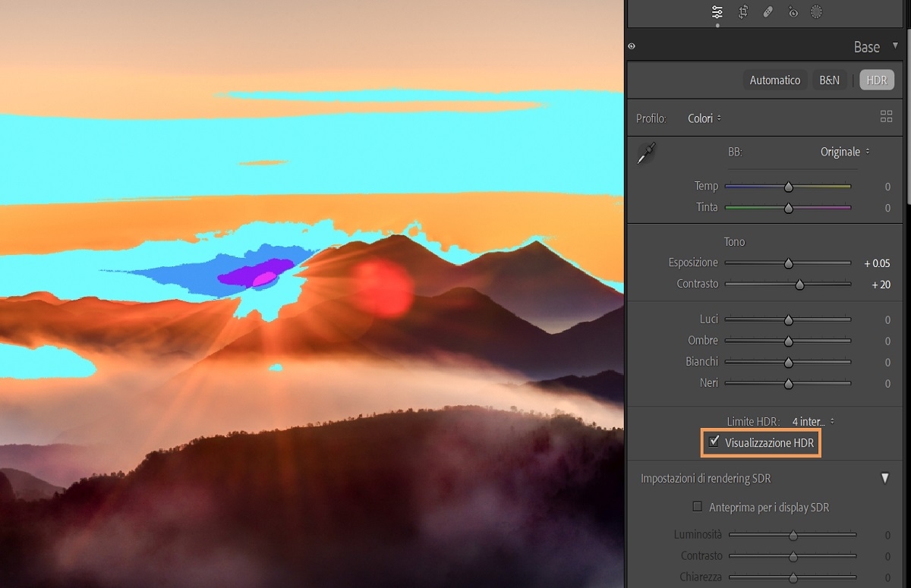Viewport: 911px width, 588px height.
Task: Open the profile browser grid icon
Action: 886,116
